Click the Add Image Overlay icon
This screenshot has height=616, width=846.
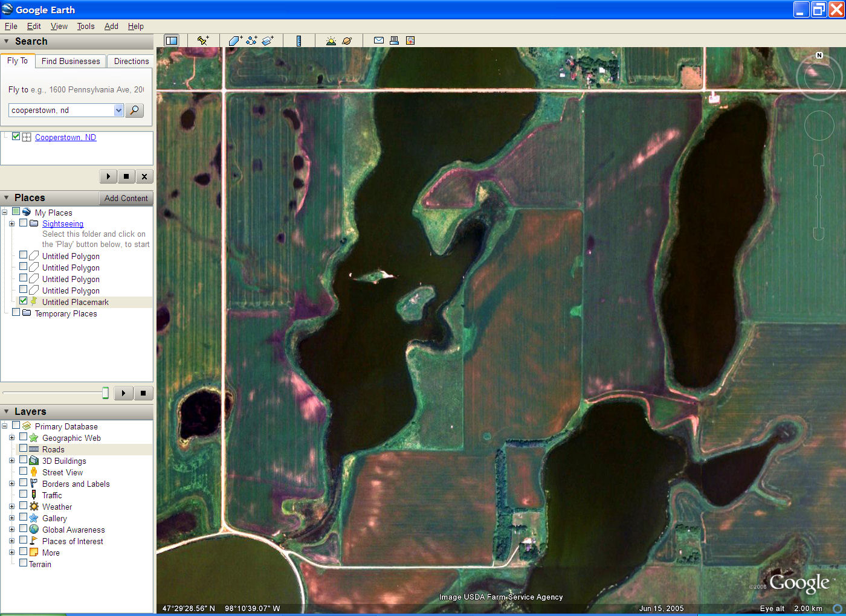[268, 40]
